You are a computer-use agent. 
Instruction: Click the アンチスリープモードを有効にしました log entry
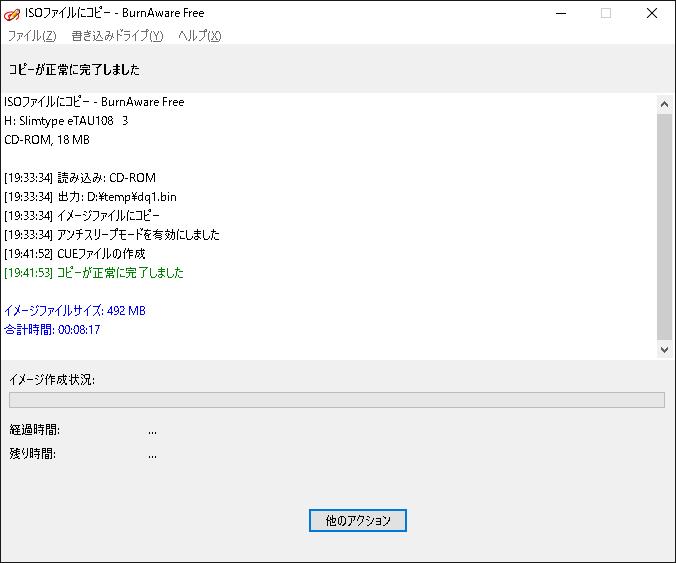click(112, 235)
